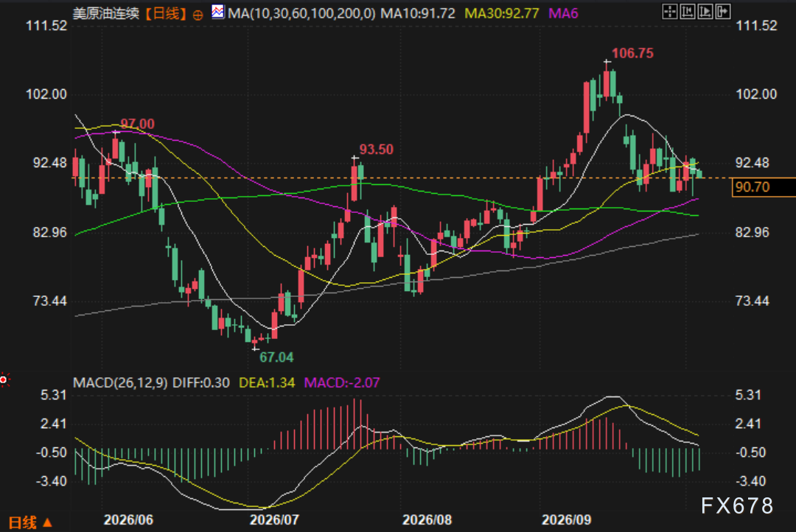Click the 93.50 peak price label
The width and height of the screenshot is (796, 532).
376,150
